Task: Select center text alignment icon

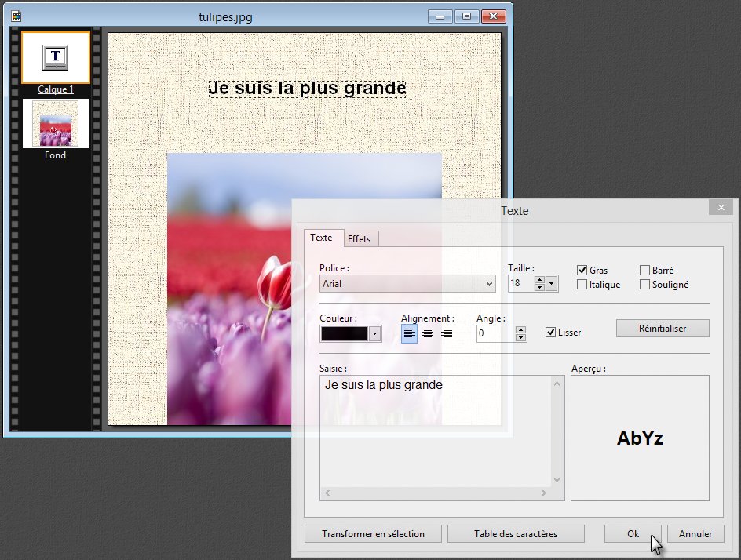Action: (x=428, y=333)
